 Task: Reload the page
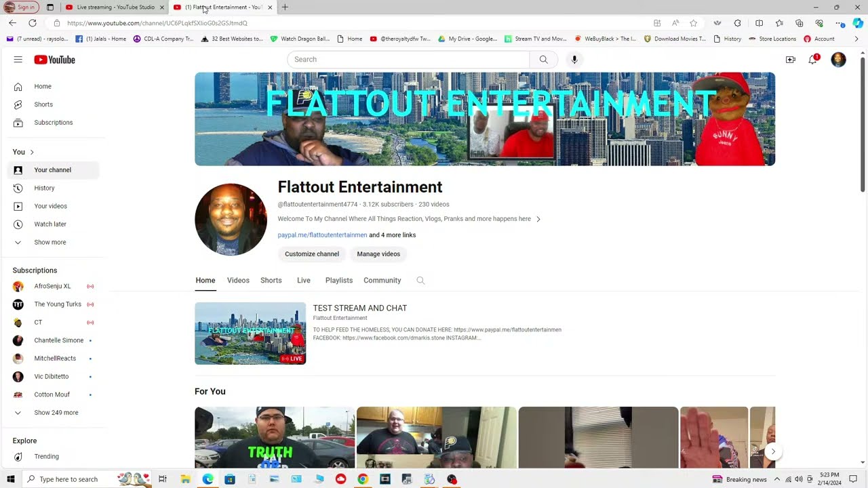pos(32,23)
